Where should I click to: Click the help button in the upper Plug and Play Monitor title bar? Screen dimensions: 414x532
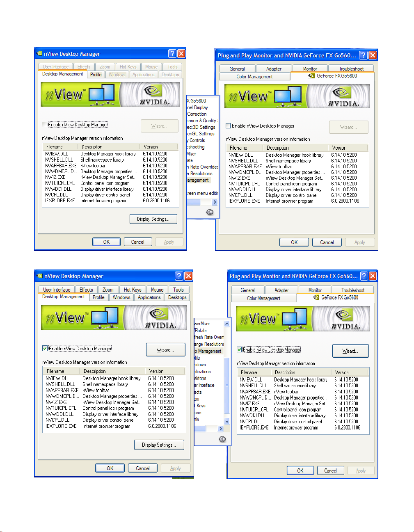363,55
